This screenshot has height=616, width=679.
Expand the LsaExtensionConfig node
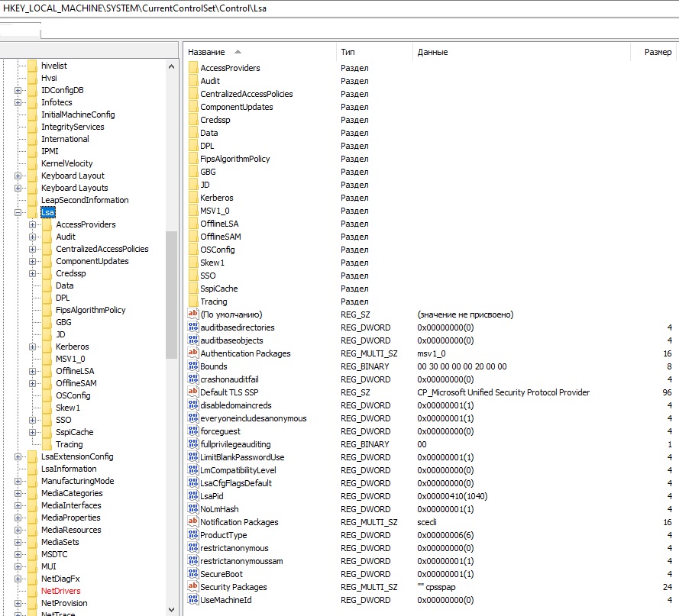point(18,456)
